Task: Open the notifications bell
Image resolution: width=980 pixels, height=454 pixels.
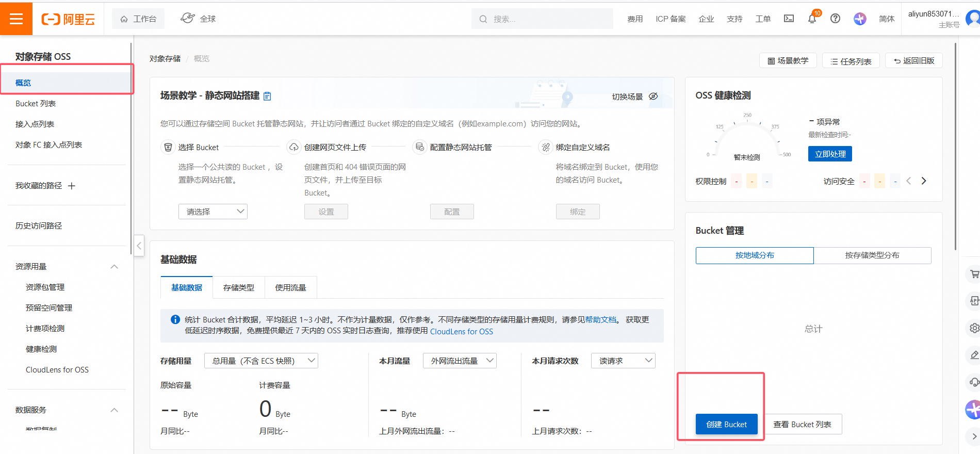Action: 812,19
